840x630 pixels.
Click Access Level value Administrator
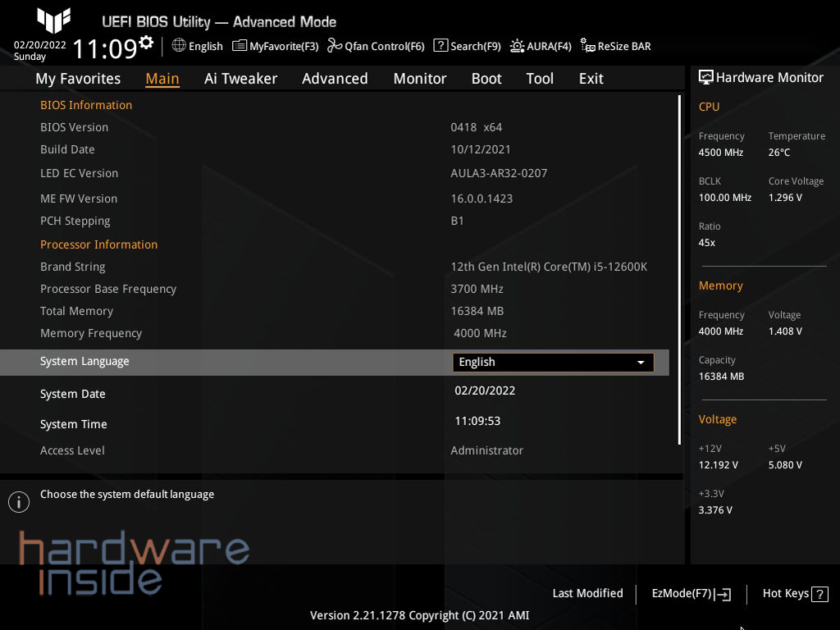click(x=487, y=450)
